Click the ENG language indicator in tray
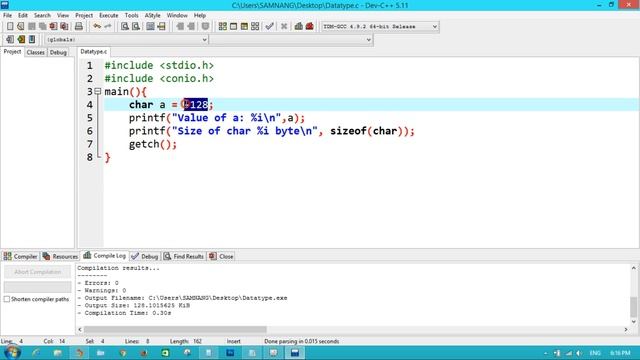Image resolution: width=640 pixels, height=360 pixels. (x=595, y=353)
